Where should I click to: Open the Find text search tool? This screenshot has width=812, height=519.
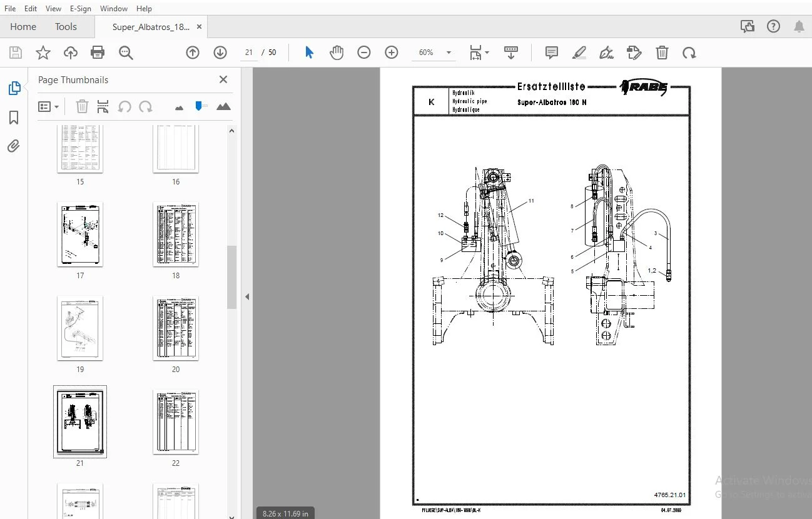pyautogui.click(x=126, y=53)
